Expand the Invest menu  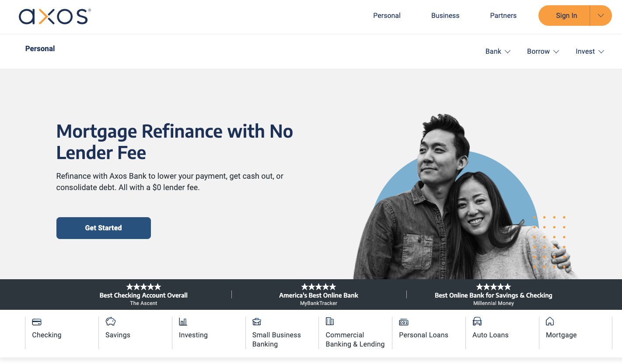coord(590,52)
